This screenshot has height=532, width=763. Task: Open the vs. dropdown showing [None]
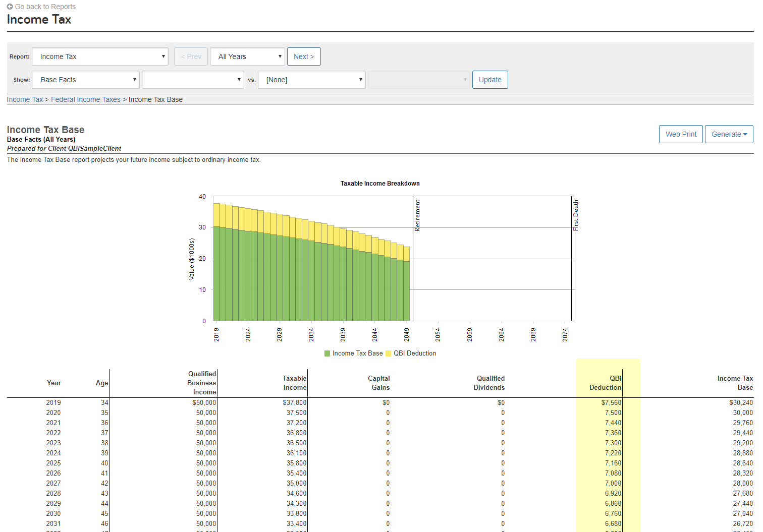click(312, 80)
